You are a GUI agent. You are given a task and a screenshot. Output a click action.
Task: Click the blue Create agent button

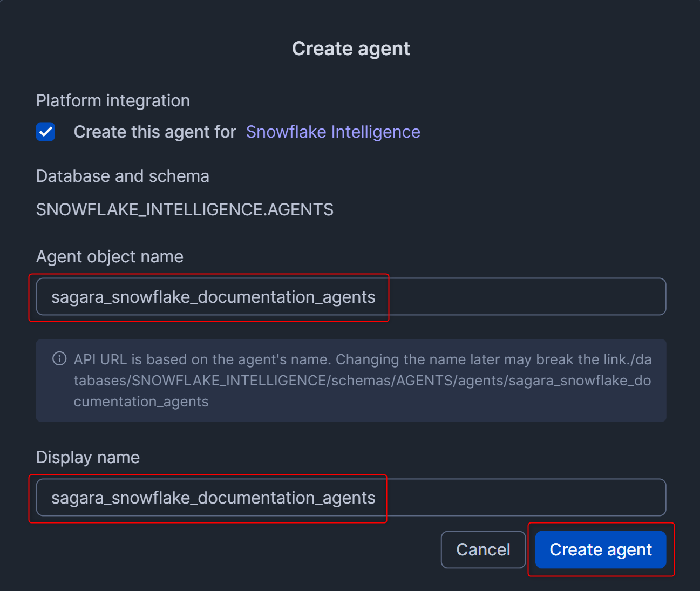(x=601, y=549)
